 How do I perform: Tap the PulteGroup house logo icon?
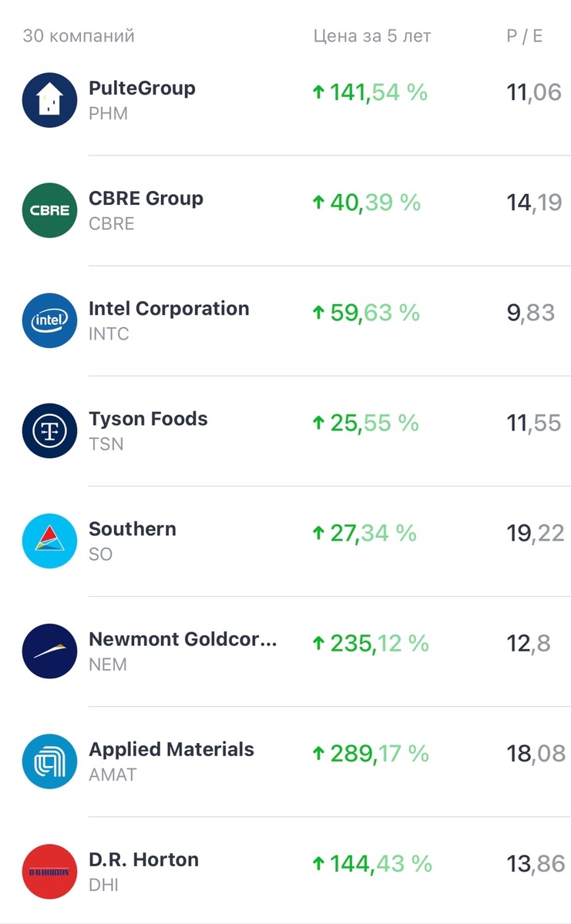click(x=50, y=100)
